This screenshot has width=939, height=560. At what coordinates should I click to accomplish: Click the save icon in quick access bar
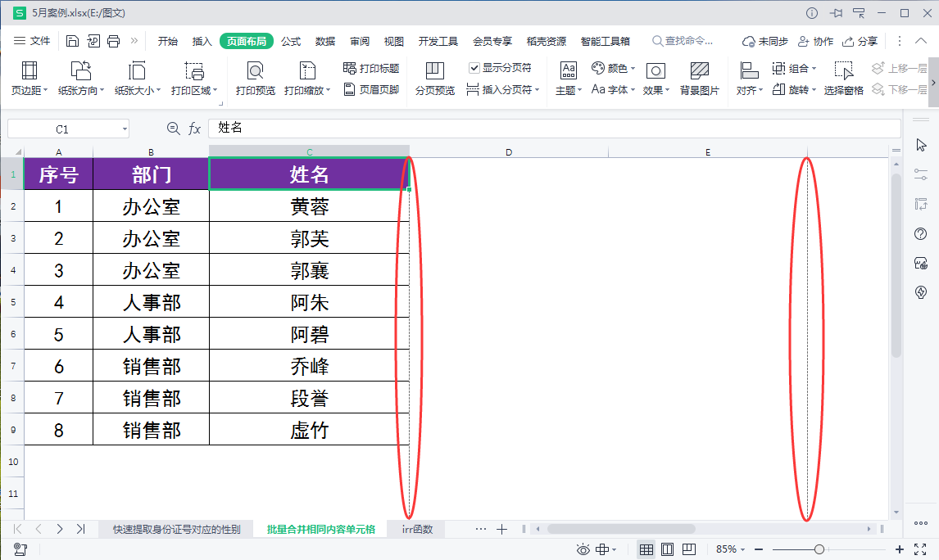pyautogui.click(x=72, y=41)
